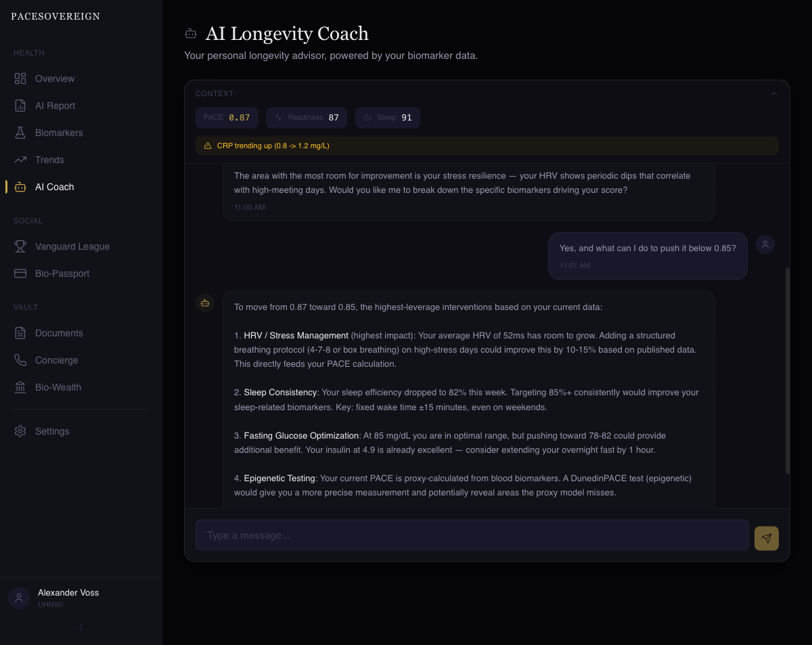Open Bio-Wealth bank icon
The image size is (812, 645).
point(20,387)
